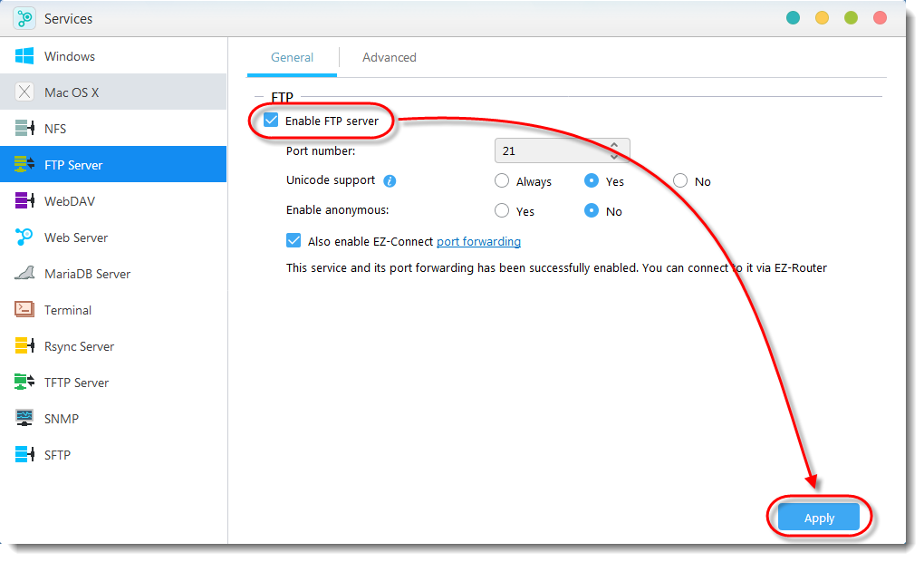Disable EZ-Connect port forwarding checkbox
Screen dimensions: 924x562
point(294,240)
